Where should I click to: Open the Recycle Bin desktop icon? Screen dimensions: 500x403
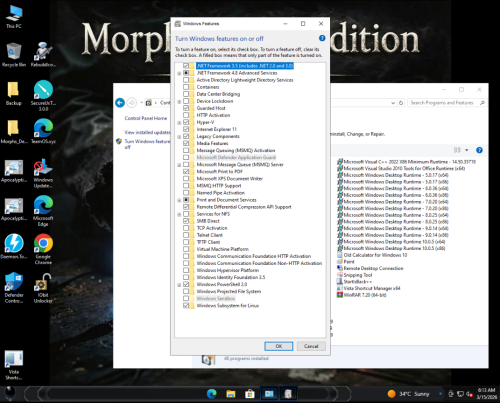(14, 55)
